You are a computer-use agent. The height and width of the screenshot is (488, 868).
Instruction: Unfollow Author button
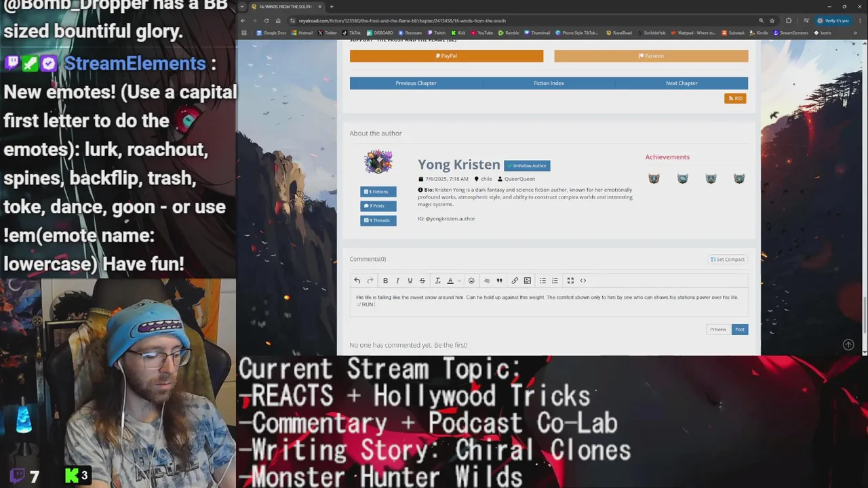tap(527, 165)
